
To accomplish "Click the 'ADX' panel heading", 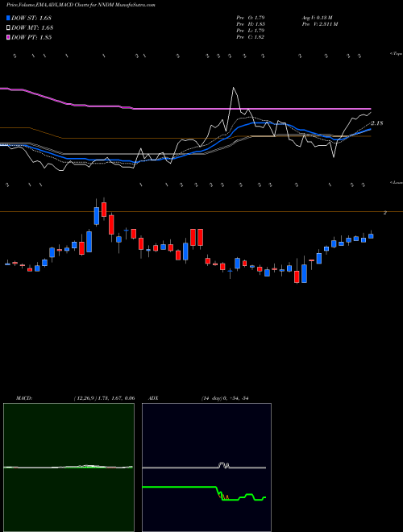I will (154, 397).
